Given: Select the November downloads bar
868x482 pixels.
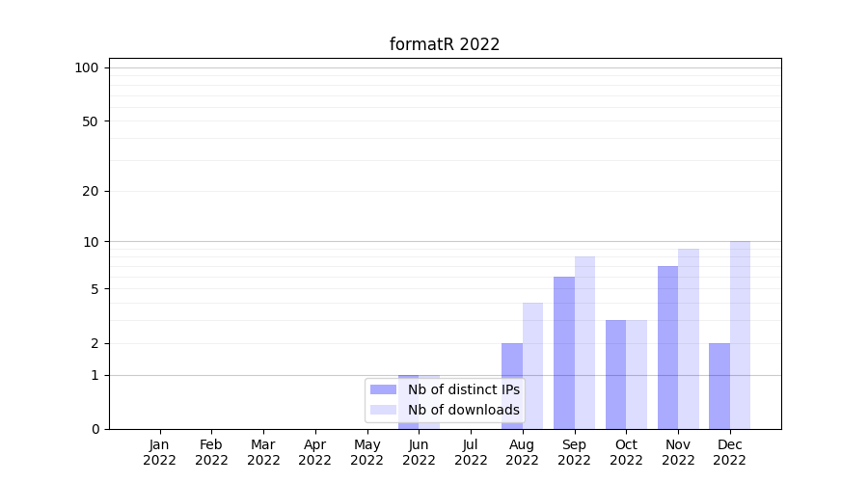Looking at the screenshot, I should pyautogui.click(x=689, y=338).
